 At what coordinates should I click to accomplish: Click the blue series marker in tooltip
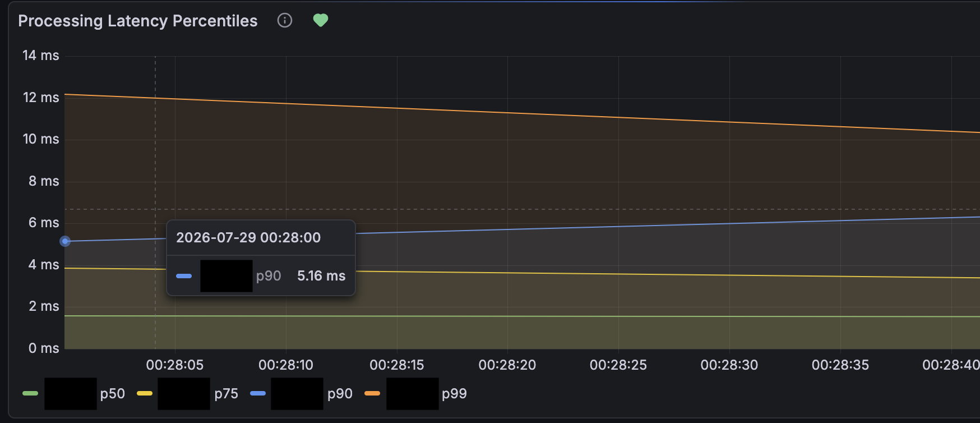pyautogui.click(x=184, y=276)
